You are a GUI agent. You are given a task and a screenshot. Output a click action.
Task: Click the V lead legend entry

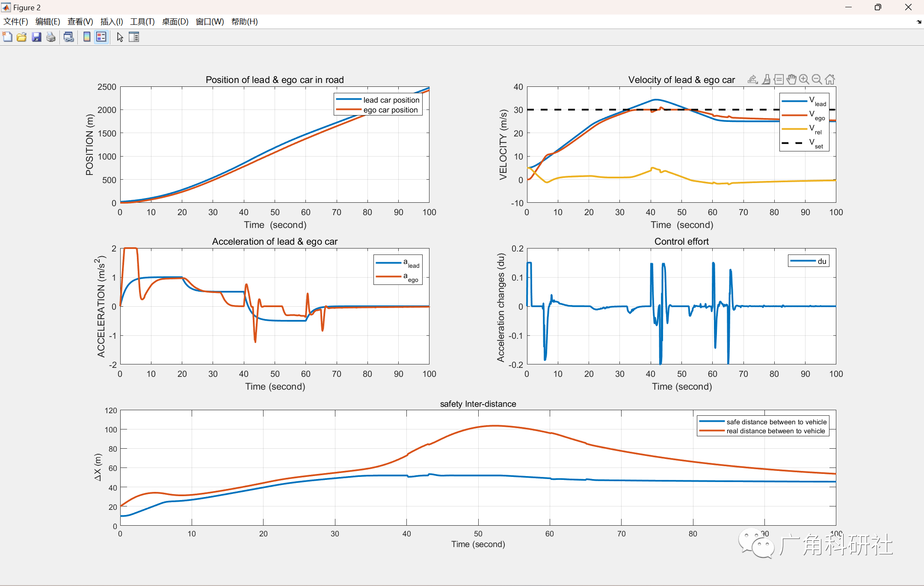[x=804, y=101]
